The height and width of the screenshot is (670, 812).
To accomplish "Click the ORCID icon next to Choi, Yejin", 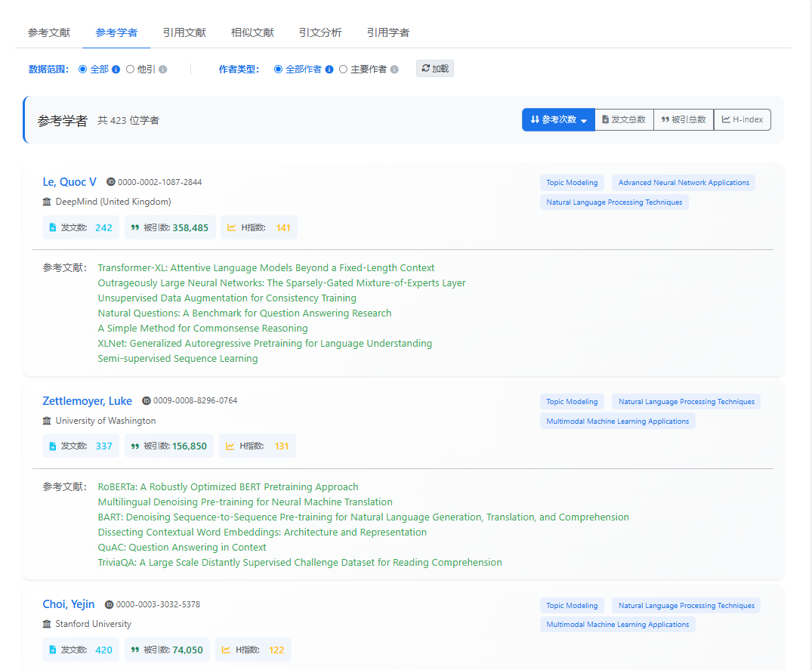I will [x=109, y=604].
